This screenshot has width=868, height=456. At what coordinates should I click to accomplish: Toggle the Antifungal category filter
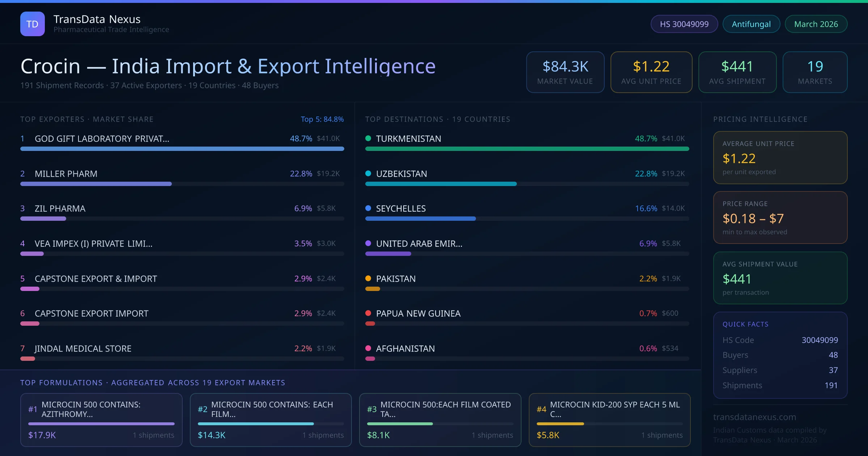(751, 24)
